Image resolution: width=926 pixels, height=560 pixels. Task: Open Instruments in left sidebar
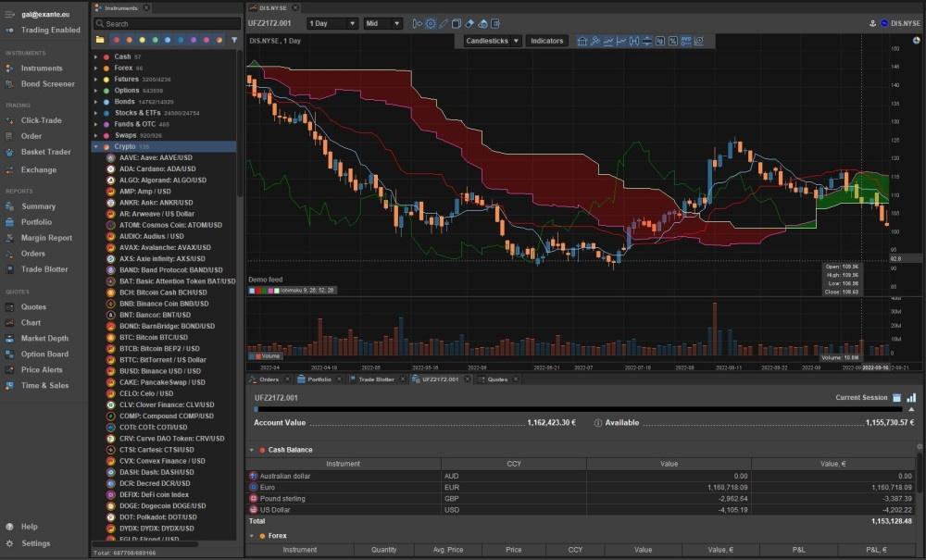(42, 68)
